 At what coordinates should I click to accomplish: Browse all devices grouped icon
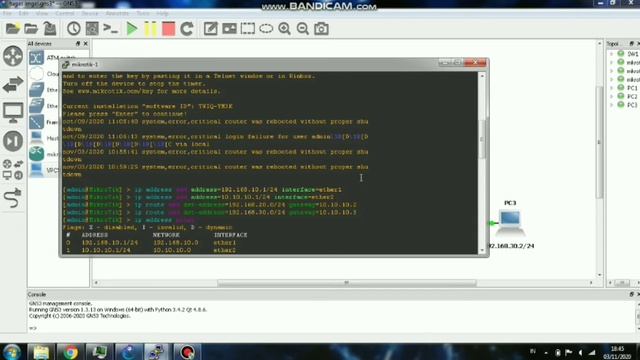click(x=13, y=169)
